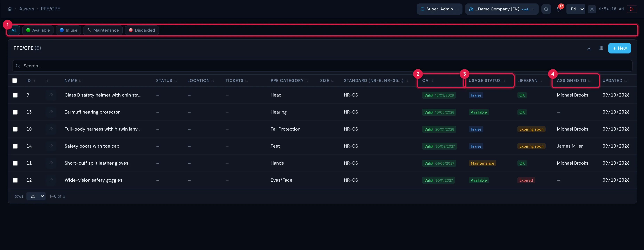Click James Miller assigned cell
The width and height of the screenshot is (644, 250).
(x=570, y=146)
